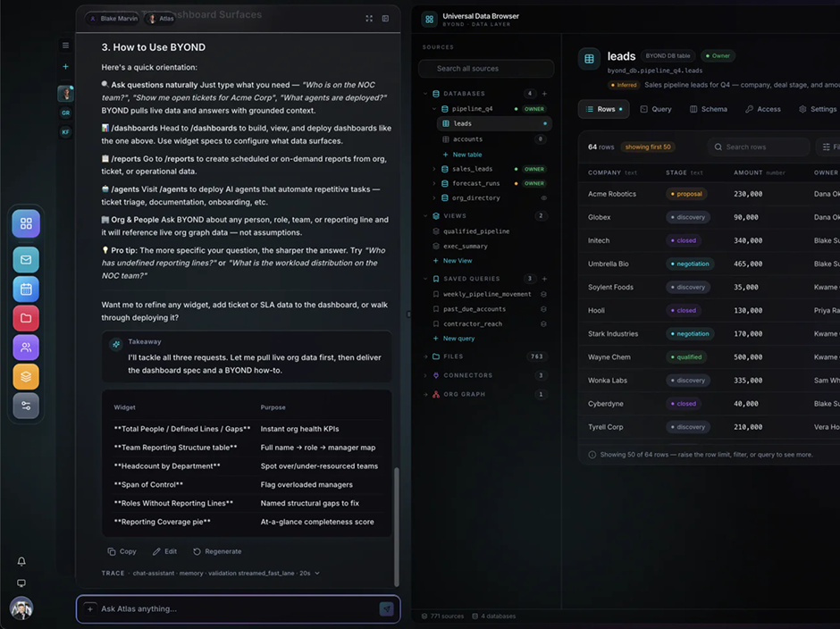
Task: Select the leads table in tree
Action: pyautogui.click(x=494, y=124)
